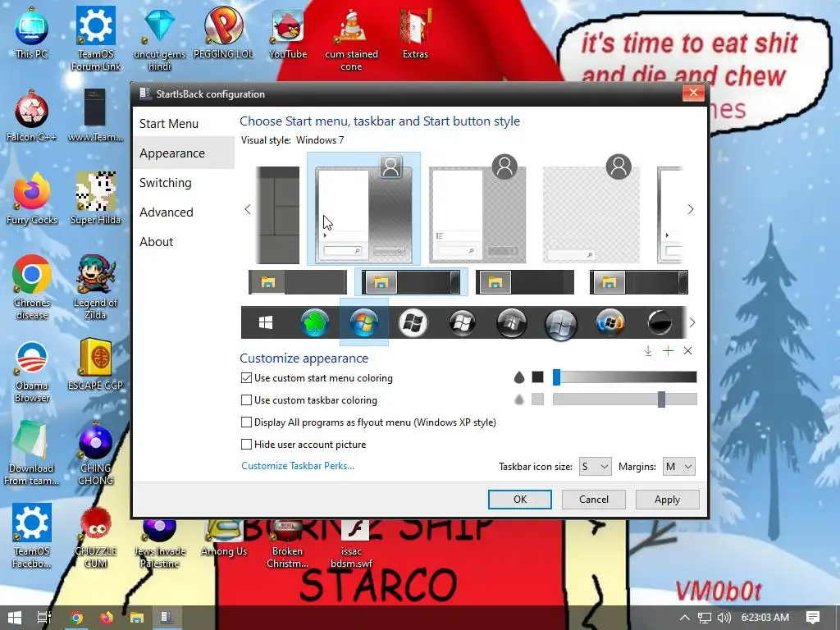Image resolution: width=840 pixels, height=630 pixels.
Task: Choose the plain black sphere start orb
Action: point(660,322)
